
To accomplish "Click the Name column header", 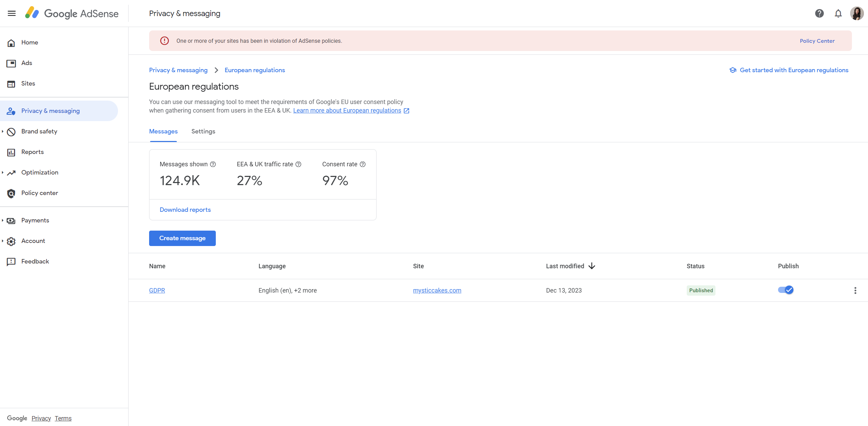I will tap(157, 266).
